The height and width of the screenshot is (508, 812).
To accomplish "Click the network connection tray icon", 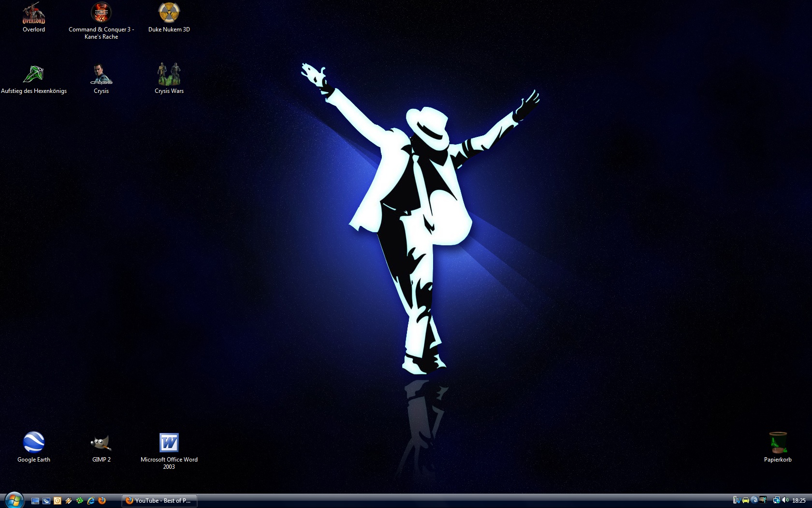I will click(776, 500).
